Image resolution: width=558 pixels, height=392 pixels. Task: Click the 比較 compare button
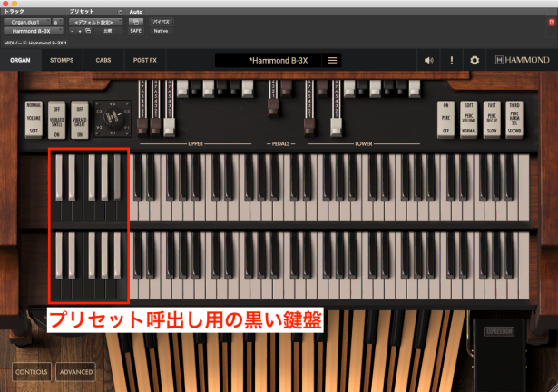pos(107,31)
